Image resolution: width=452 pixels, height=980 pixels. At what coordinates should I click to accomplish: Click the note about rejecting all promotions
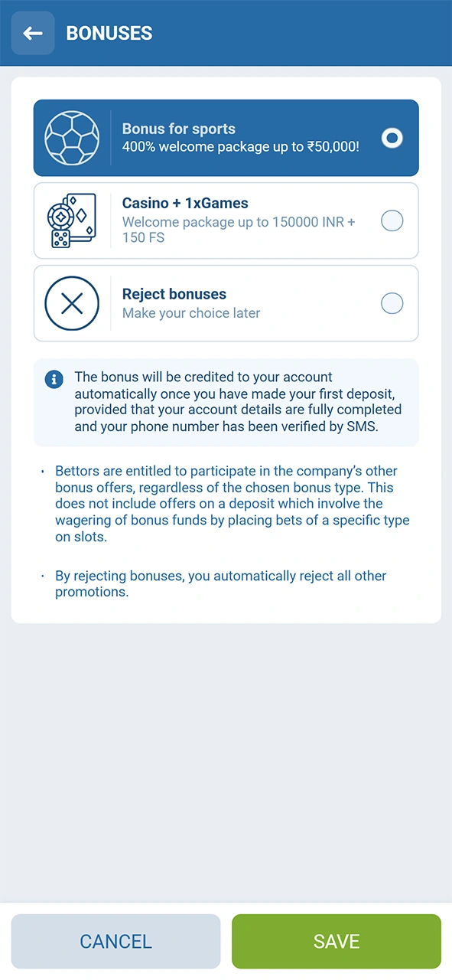pyautogui.click(x=221, y=583)
